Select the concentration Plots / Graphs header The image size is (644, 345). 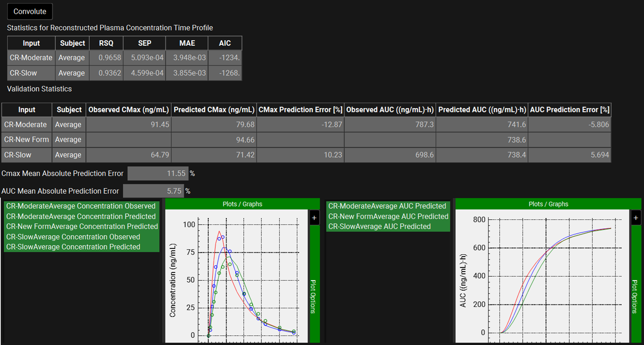(242, 204)
